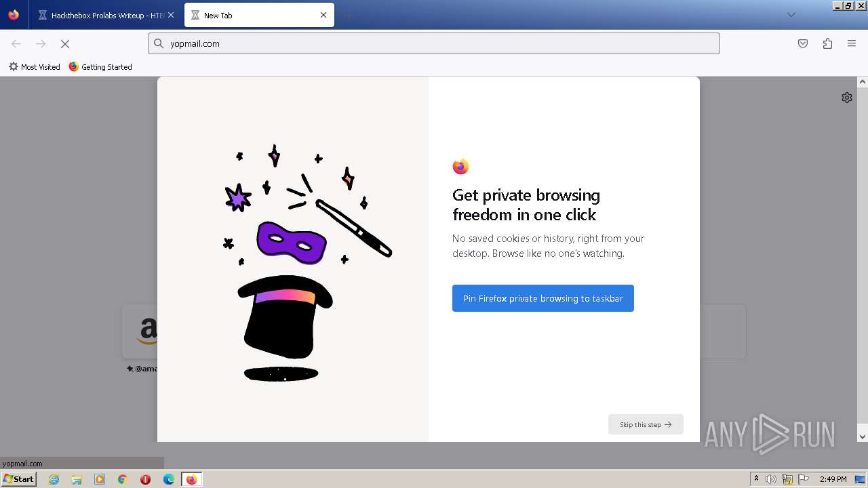Select Firefox window in taskbar
The image size is (868, 488).
click(x=191, y=479)
